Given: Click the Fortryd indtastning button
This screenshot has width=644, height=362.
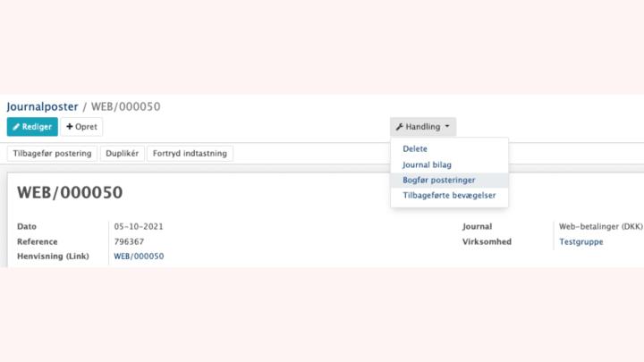Looking at the screenshot, I should [x=190, y=154].
